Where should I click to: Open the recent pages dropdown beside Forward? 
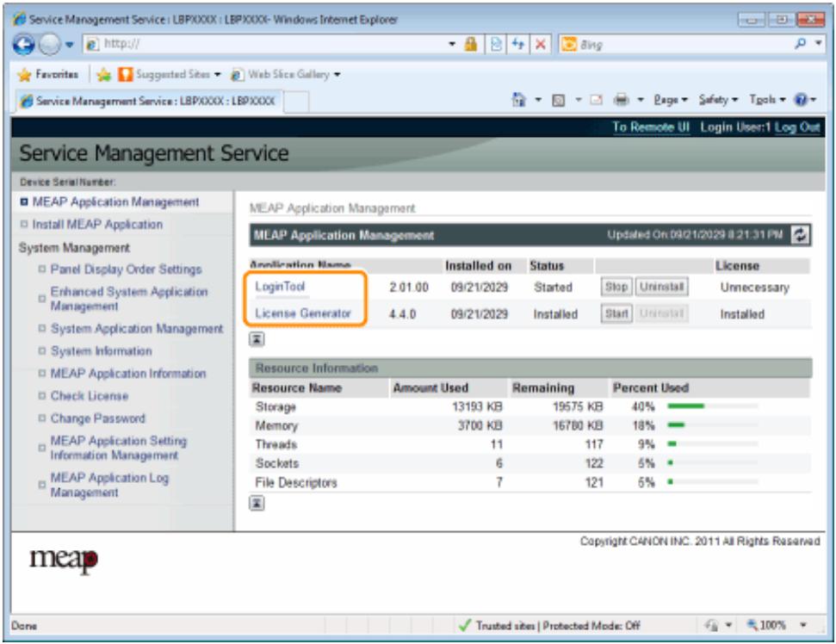70,44
